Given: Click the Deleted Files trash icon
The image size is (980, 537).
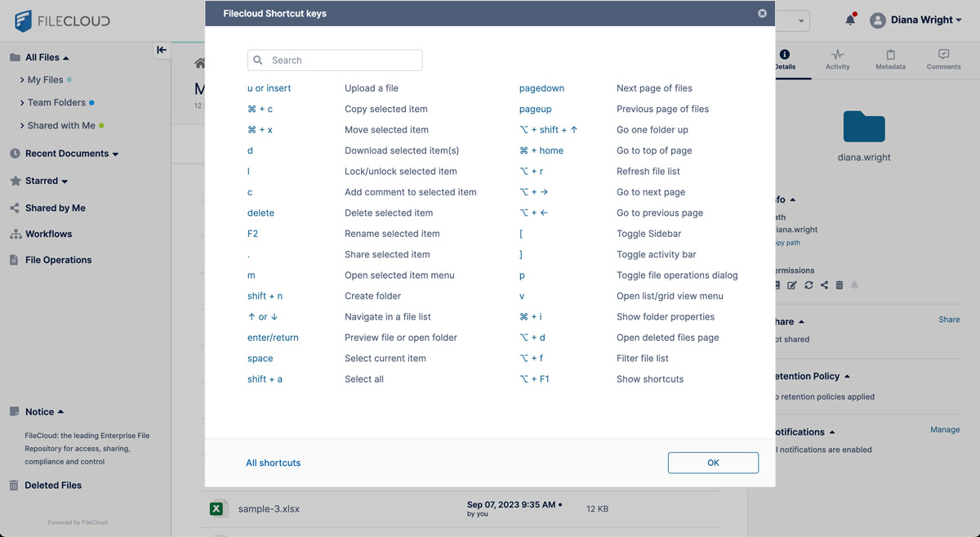Looking at the screenshot, I should point(14,486).
